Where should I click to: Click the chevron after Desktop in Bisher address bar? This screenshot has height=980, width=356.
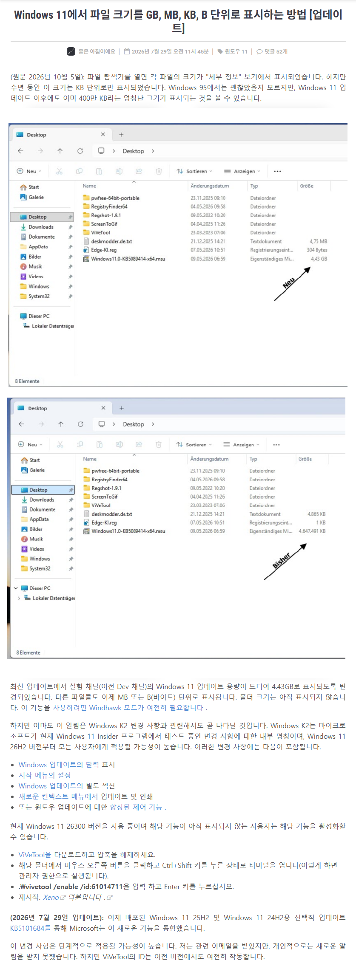153,424
